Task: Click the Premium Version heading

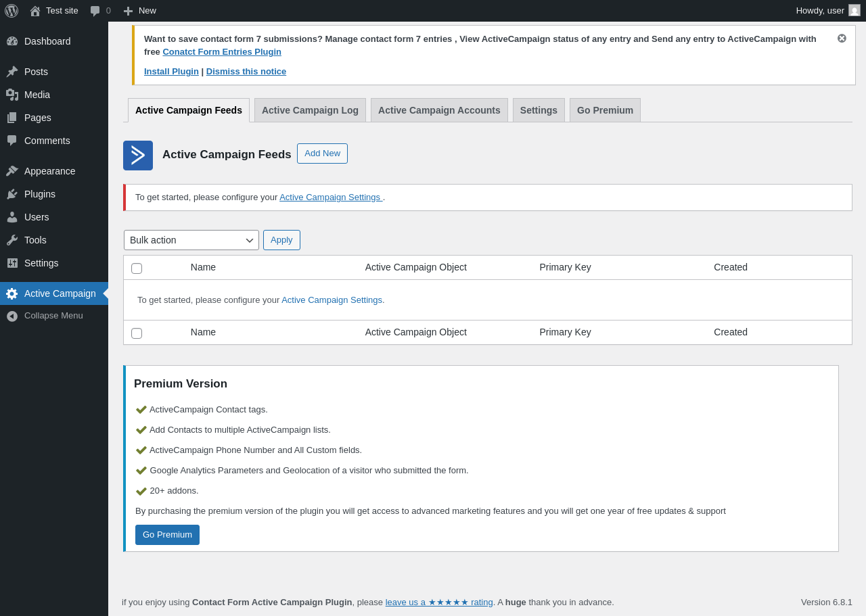Action: 181,383
